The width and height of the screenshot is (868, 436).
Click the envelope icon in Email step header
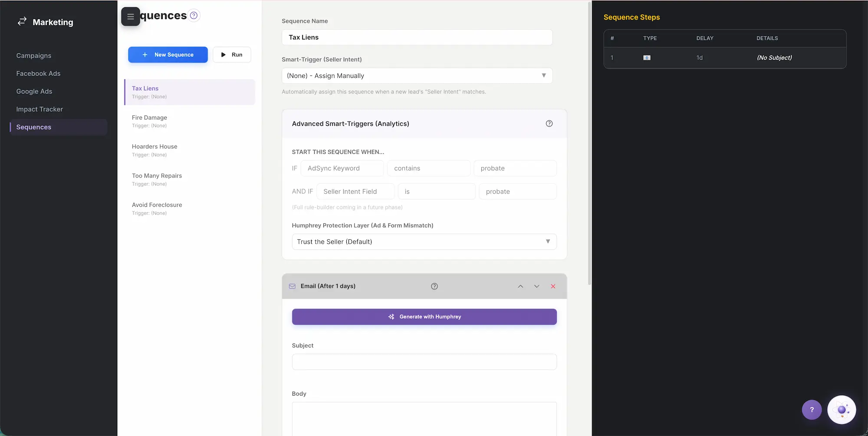(x=292, y=286)
